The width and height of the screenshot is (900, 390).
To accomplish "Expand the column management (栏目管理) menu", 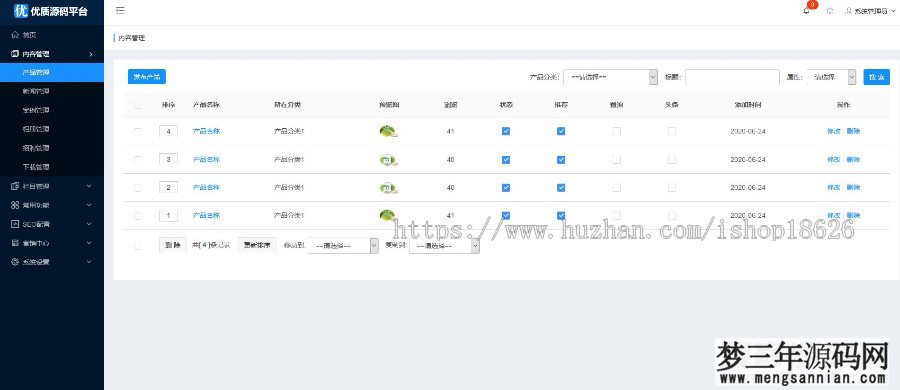I will tap(52, 186).
